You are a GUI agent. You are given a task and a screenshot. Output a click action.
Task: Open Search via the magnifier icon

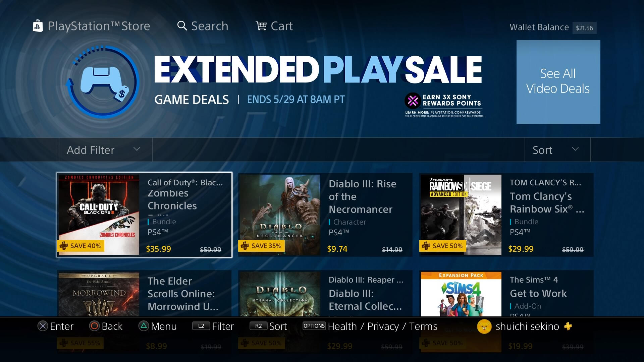coord(182,26)
